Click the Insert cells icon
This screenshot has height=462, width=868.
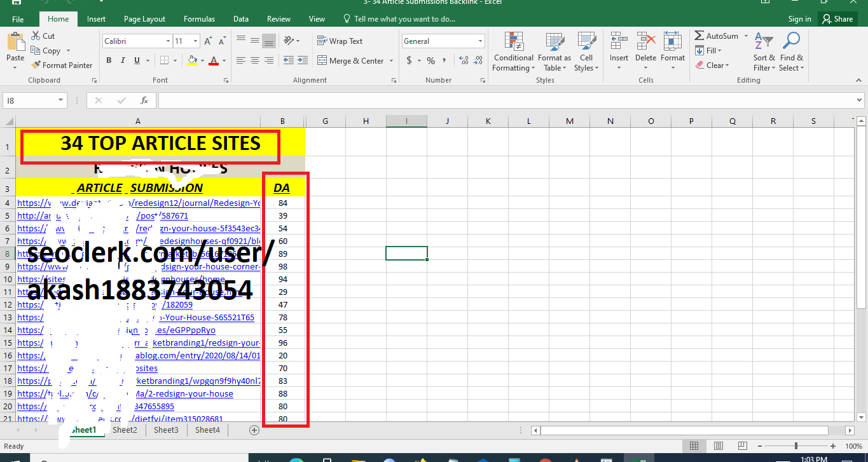point(618,42)
